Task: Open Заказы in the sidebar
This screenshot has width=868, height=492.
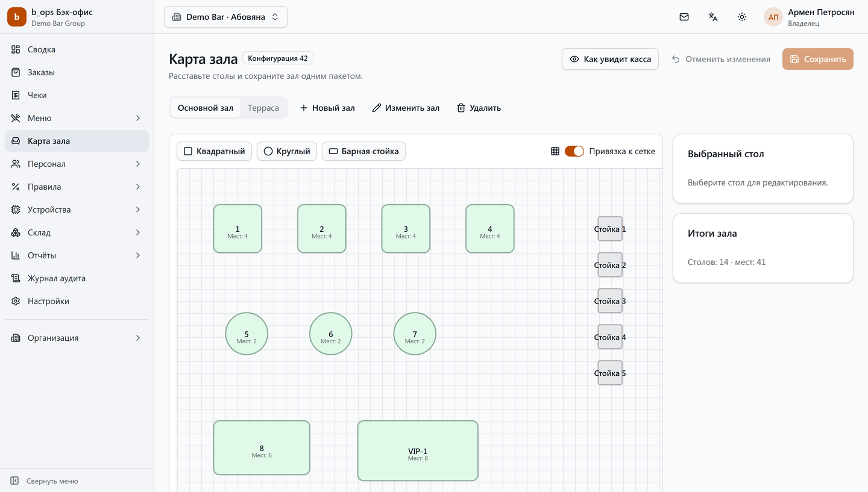Action: click(x=77, y=72)
